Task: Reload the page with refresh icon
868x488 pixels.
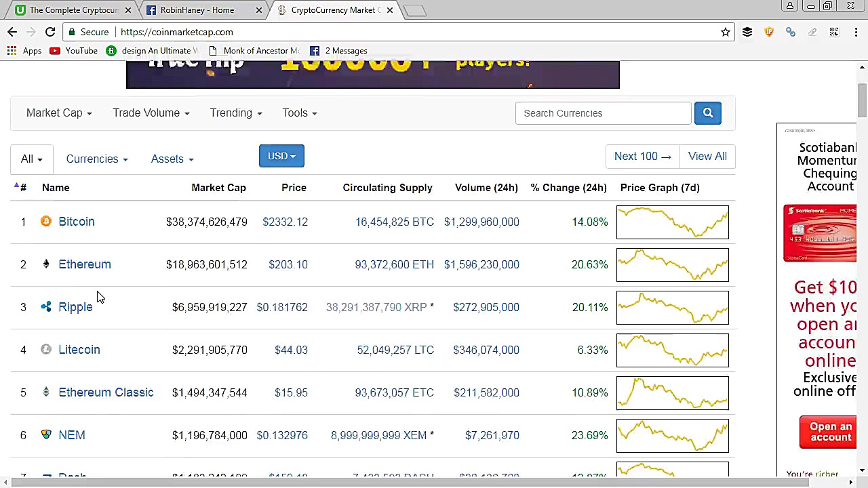Action: [x=50, y=32]
